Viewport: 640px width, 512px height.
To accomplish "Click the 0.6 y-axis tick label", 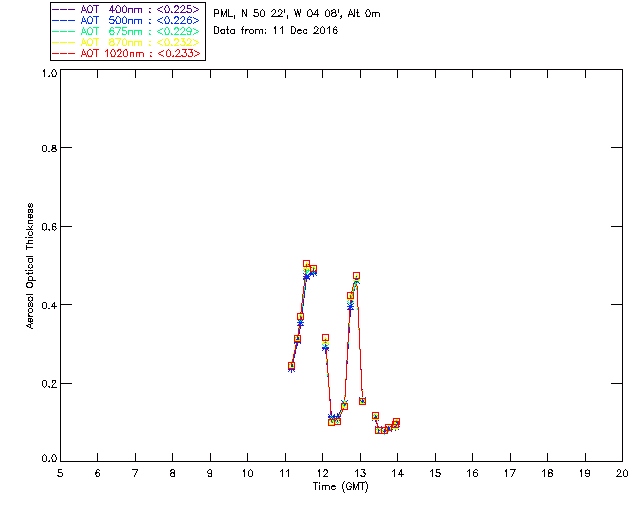I will 49,227.
